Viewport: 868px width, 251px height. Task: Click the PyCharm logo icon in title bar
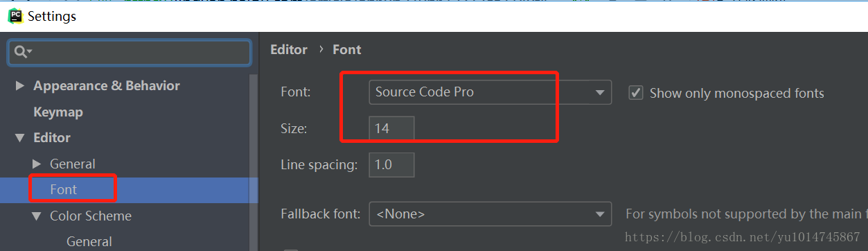15,15
